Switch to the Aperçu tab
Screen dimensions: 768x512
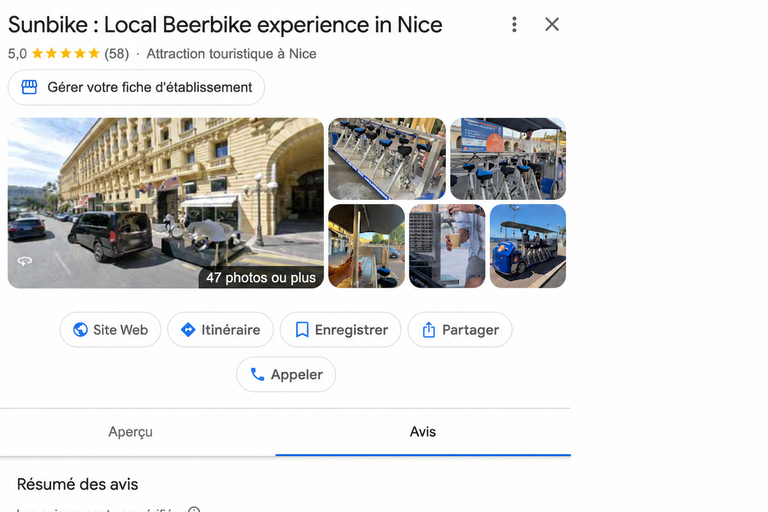[x=130, y=432]
